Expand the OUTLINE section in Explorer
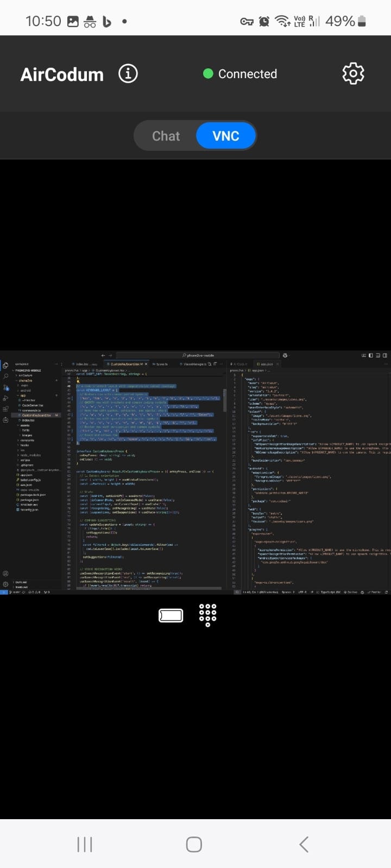The width and height of the screenshot is (391, 868). pyautogui.click(x=21, y=582)
